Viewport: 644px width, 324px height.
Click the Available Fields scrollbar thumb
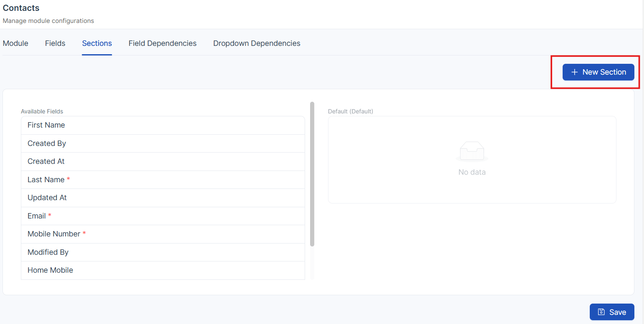point(312,173)
